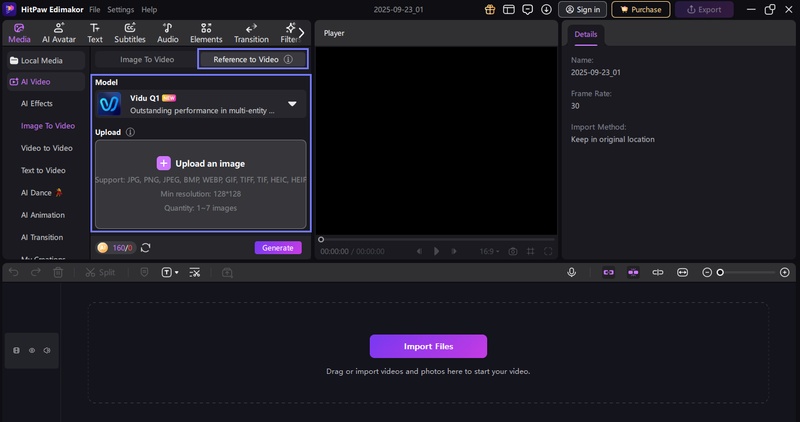Expand more tabs with right chevron
800x422 pixels.
pyautogui.click(x=302, y=33)
